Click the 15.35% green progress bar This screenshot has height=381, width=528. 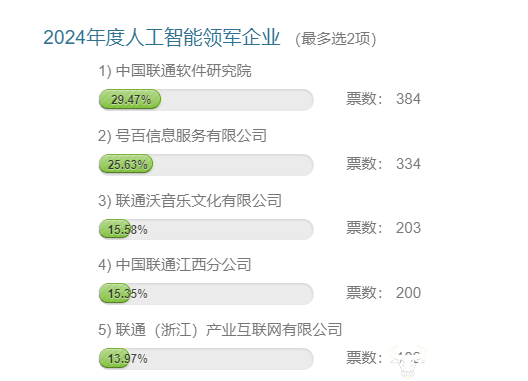(x=114, y=293)
